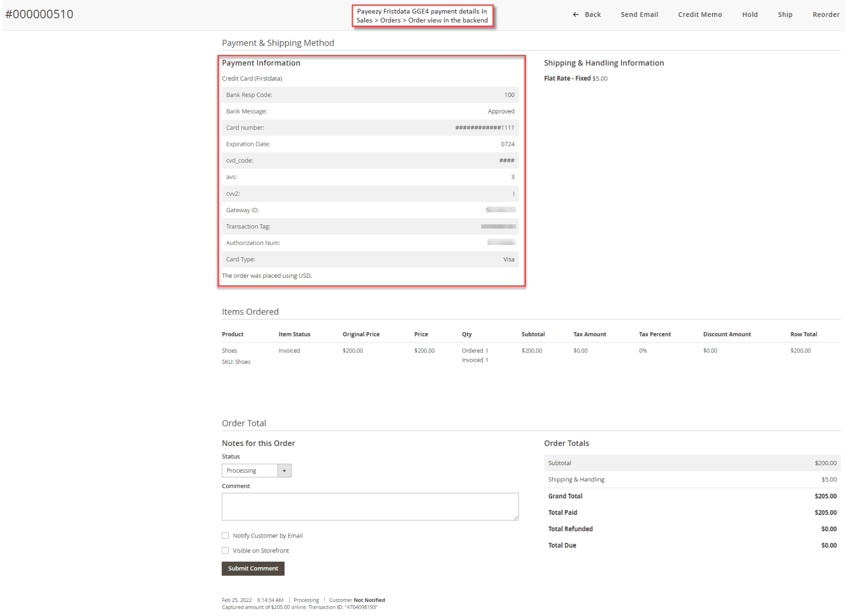Toggle the Notify Customer checkbox off
Viewport: 846px width, 616px height.
coord(225,535)
